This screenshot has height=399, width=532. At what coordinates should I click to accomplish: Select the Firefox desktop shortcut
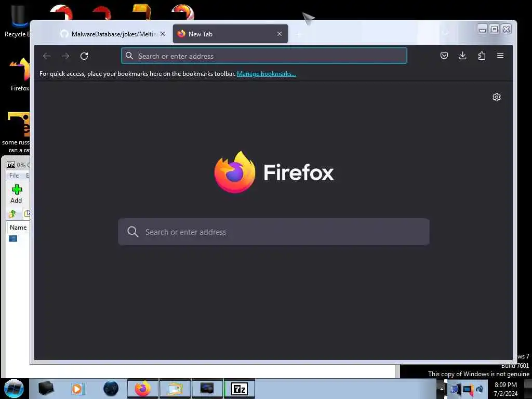pos(19,75)
